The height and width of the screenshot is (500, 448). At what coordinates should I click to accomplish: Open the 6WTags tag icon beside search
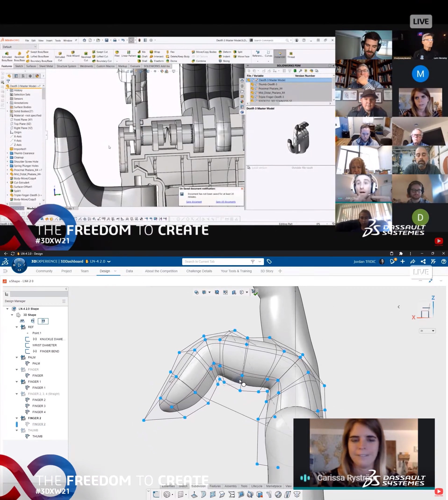click(x=269, y=261)
